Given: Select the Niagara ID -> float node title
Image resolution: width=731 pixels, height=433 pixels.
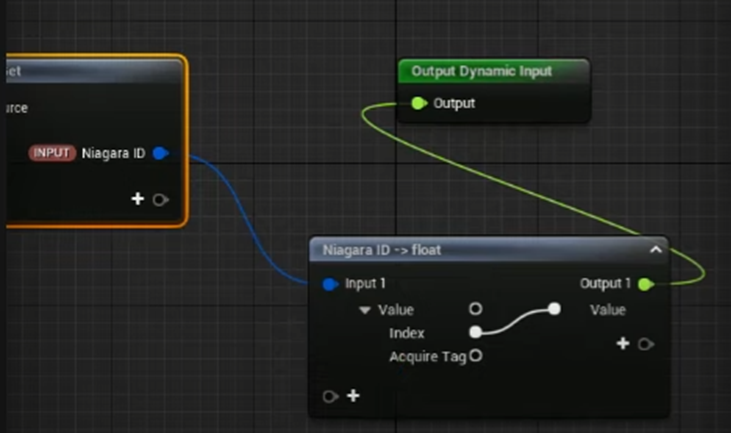Looking at the screenshot, I should pos(381,250).
